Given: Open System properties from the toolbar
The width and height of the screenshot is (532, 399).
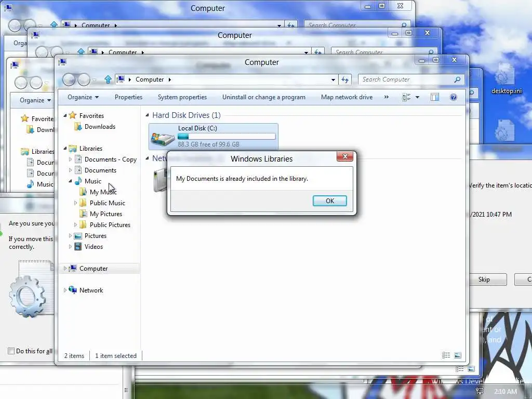Looking at the screenshot, I should coord(182,97).
